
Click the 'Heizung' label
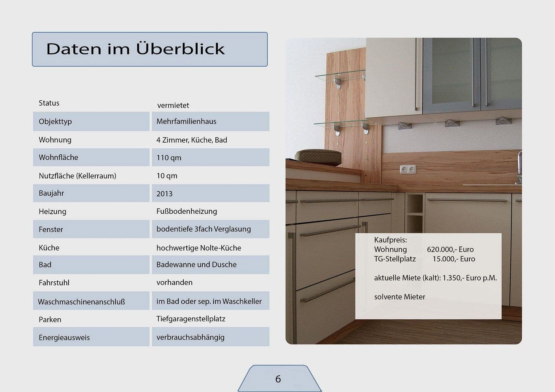tap(52, 212)
